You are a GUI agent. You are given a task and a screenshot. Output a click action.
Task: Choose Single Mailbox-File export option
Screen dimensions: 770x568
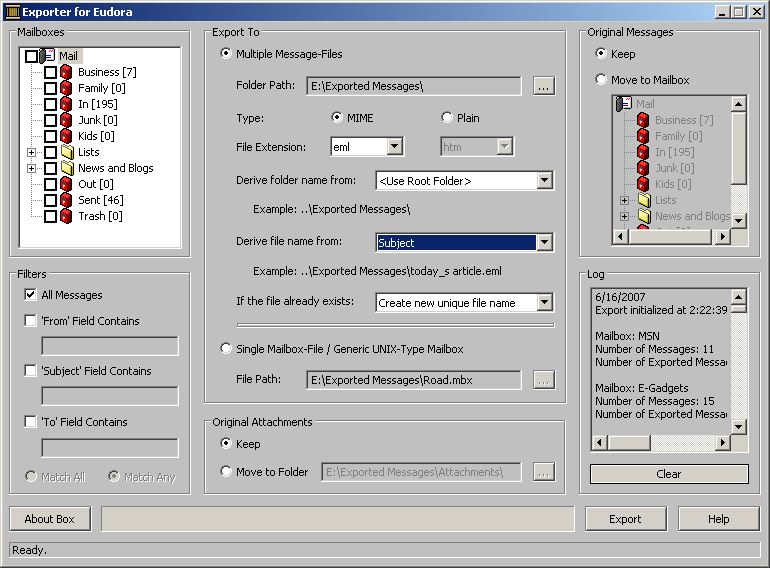[x=225, y=349]
